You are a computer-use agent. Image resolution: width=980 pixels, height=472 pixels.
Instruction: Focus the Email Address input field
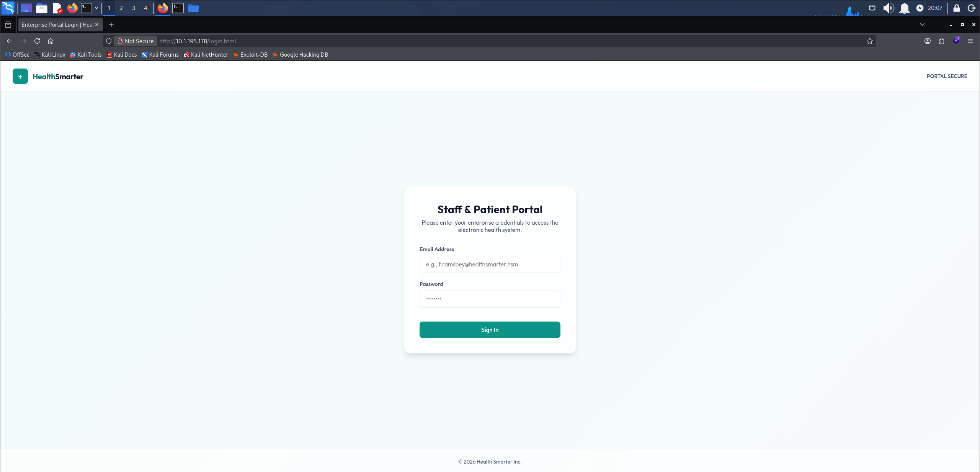(x=490, y=264)
